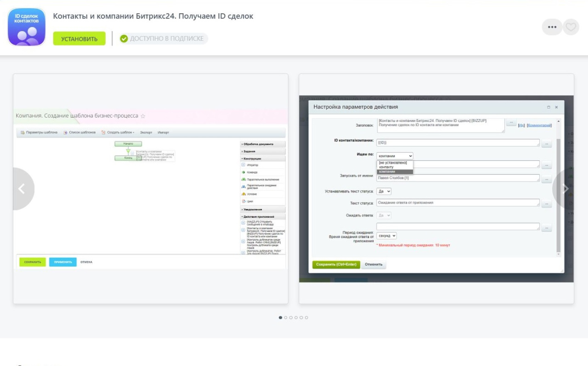Select the fourth carousel pagination dot
The width and height of the screenshot is (588, 366).
pos(296,318)
